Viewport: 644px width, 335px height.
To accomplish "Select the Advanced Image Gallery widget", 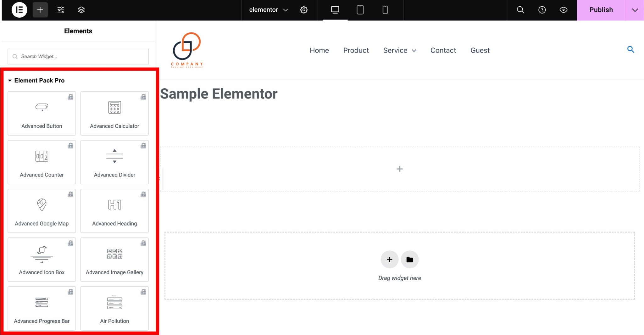I will click(x=114, y=260).
